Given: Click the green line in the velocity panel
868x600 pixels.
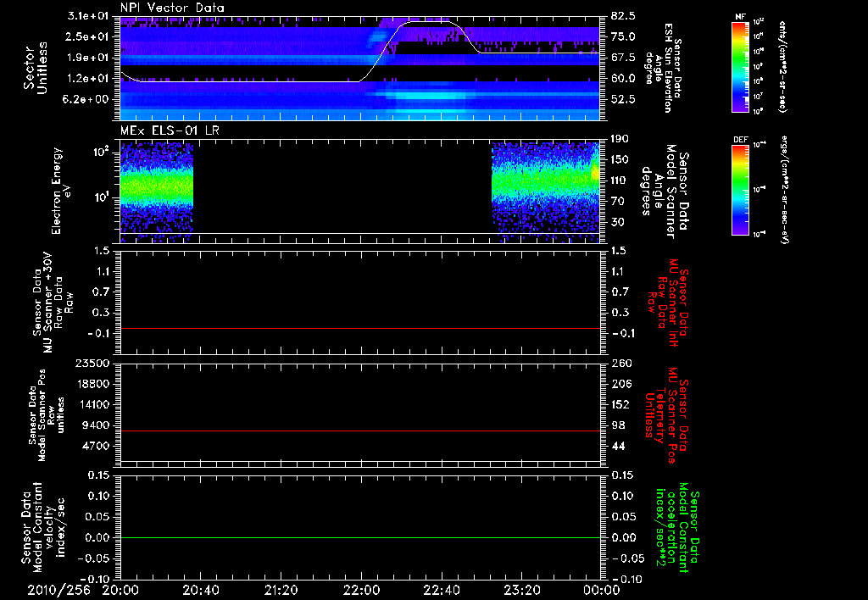Looking at the screenshot, I should pos(359,538).
